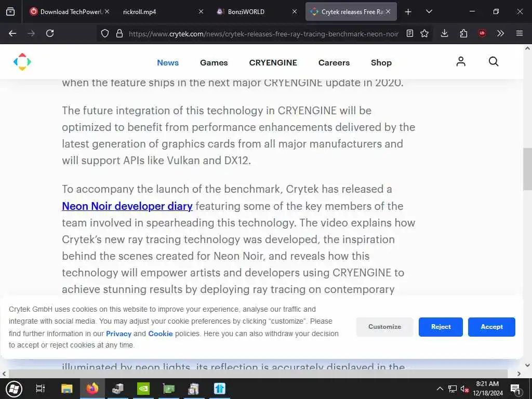Open the News menu item
This screenshot has height=399, width=532.
(168, 63)
